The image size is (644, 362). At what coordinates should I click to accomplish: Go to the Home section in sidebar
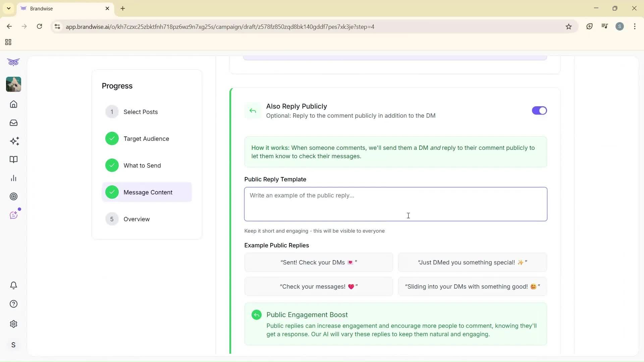[x=13, y=104]
